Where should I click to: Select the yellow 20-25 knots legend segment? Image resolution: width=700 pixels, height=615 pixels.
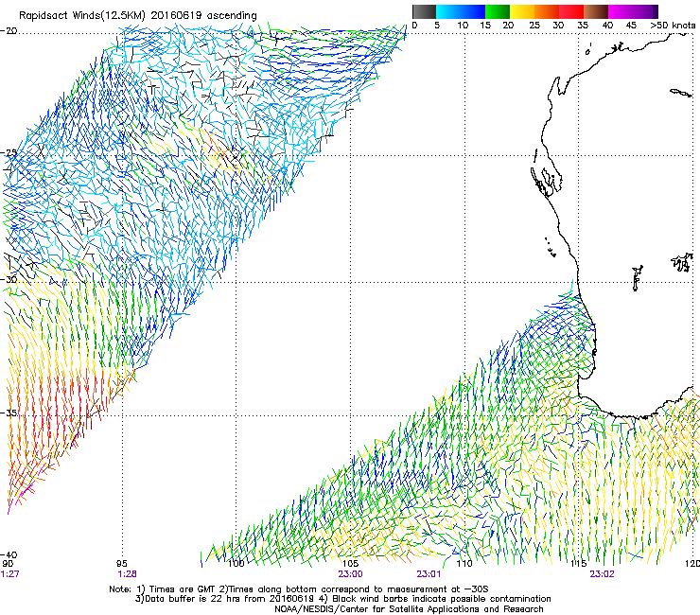click(522, 11)
